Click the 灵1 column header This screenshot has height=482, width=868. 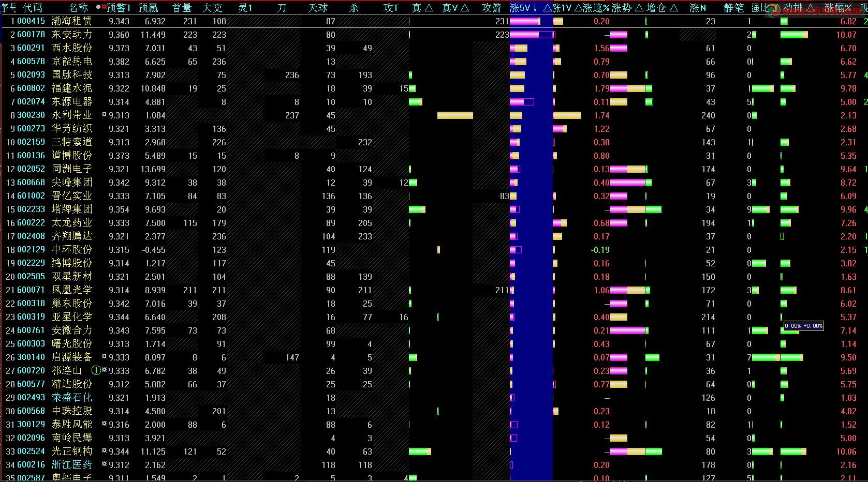[245, 8]
